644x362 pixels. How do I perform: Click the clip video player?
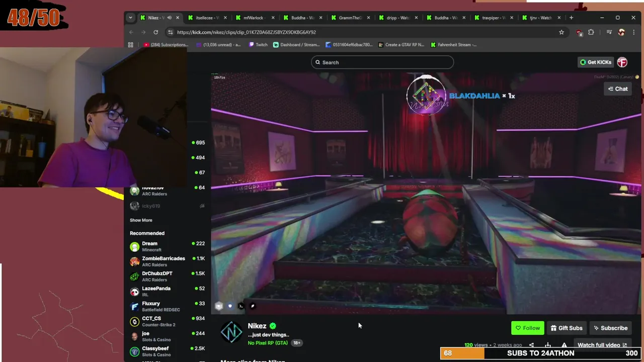pyautogui.click(x=426, y=194)
